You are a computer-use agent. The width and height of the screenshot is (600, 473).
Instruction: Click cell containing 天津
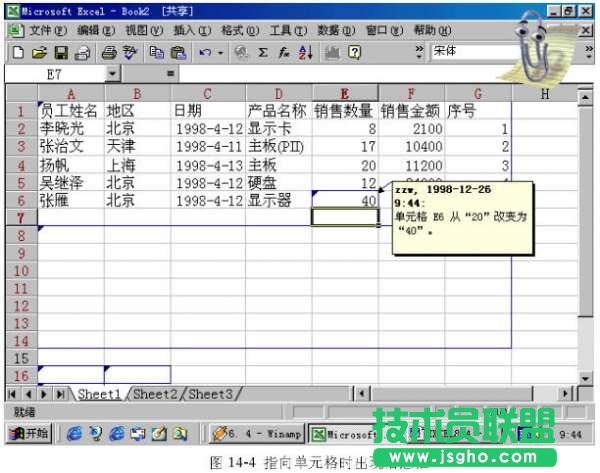click(x=137, y=147)
